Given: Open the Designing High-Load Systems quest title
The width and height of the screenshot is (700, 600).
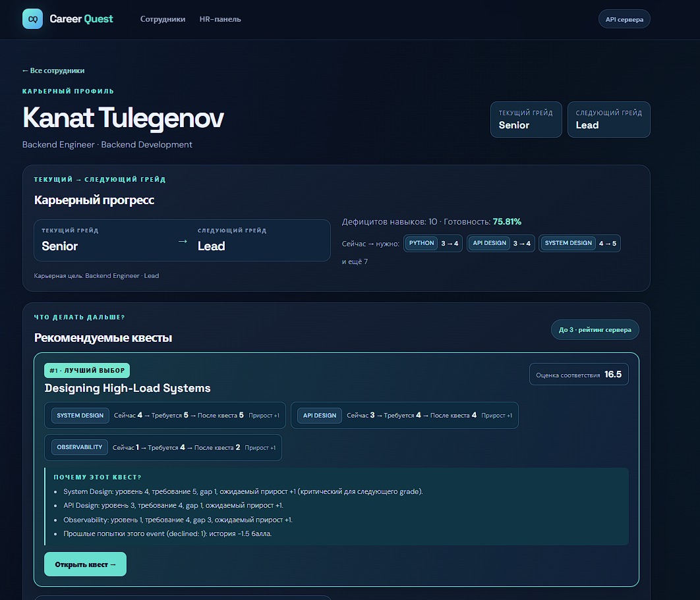Looking at the screenshot, I should click(128, 388).
